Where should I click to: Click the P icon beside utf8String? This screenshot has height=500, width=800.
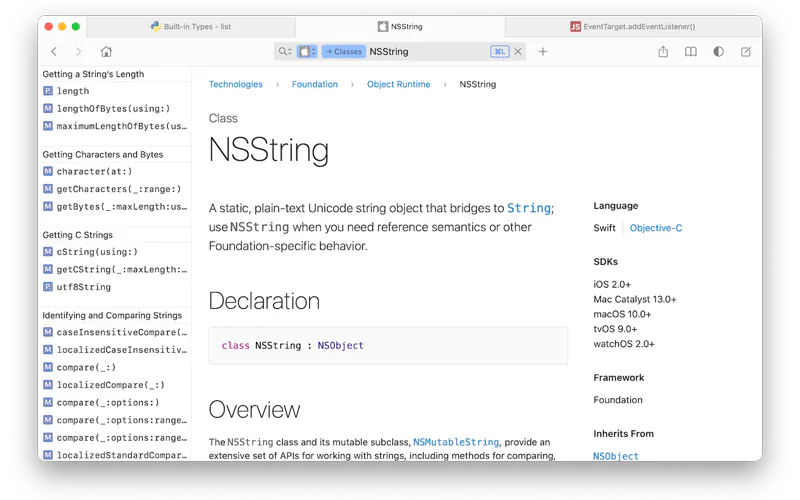click(x=47, y=287)
